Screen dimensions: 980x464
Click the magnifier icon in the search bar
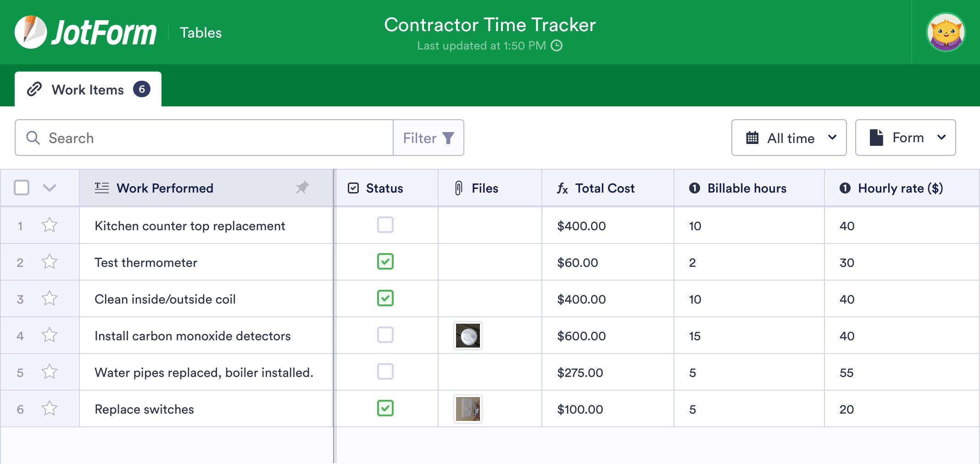coord(33,138)
